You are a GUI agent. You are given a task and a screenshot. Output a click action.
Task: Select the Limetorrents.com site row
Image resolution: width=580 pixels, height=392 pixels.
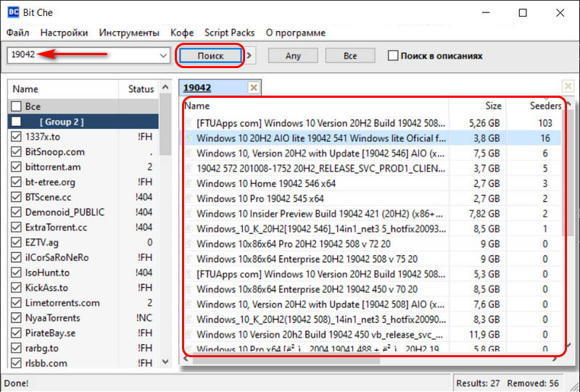click(x=83, y=303)
